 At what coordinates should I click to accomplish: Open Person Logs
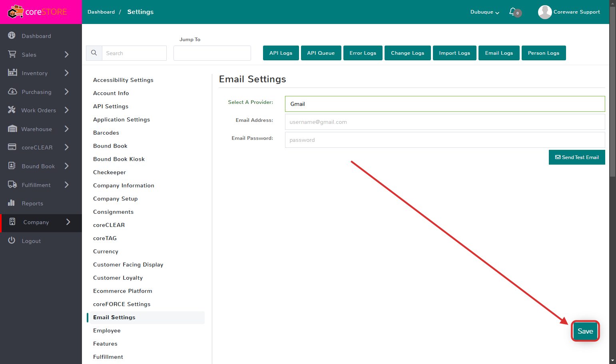(544, 53)
